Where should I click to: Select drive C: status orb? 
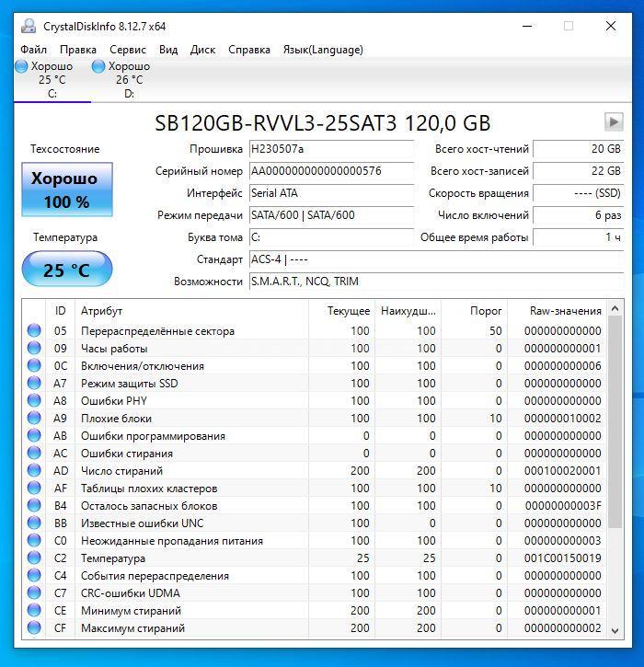point(23,66)
